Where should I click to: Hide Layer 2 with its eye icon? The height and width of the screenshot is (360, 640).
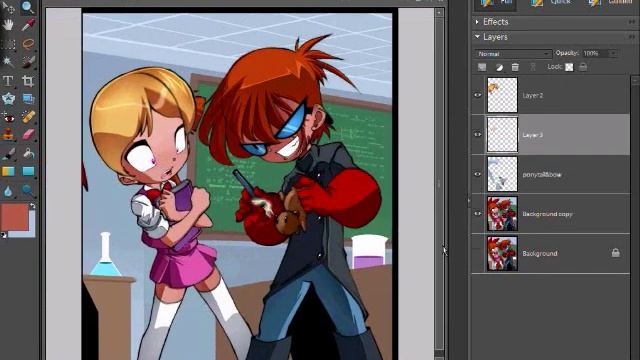point(478,95)
